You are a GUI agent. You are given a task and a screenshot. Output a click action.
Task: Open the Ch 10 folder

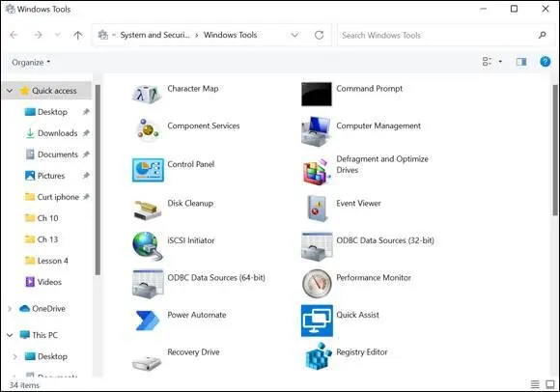(x=42, y=218)
